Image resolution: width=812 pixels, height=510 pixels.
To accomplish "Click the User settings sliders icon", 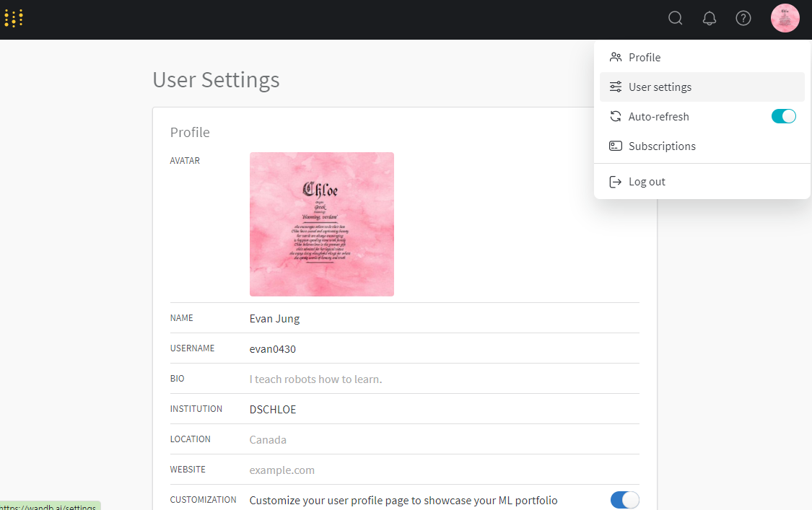I will [x=616, y=87].
